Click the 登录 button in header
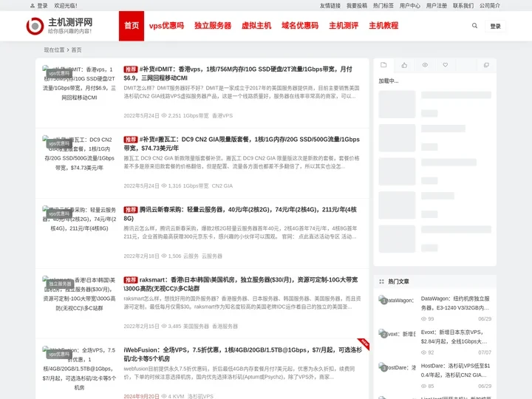The height and width of the screenshot is (399, 532). tap(495, 26)
